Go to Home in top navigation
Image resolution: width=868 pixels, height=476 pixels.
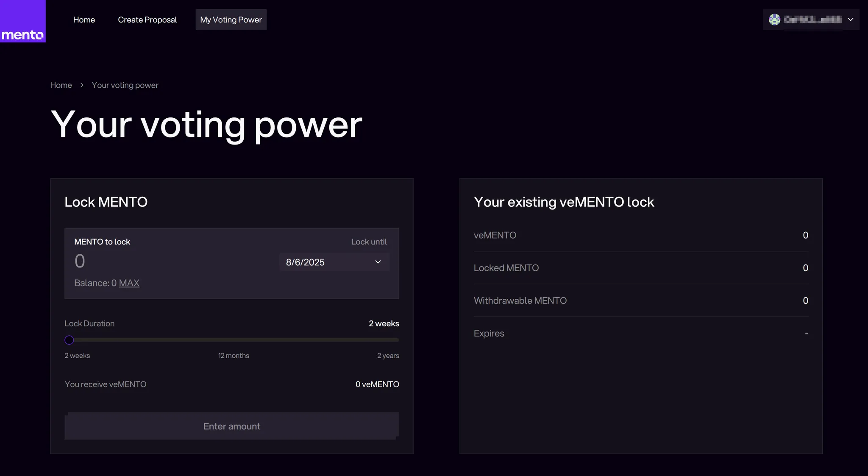tap(84, 19)
